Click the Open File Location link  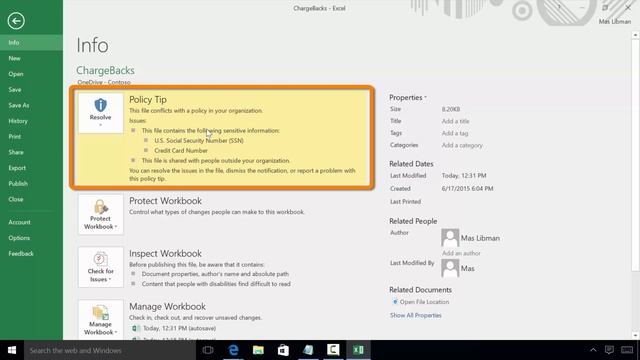pyautogui.click(x=424, y=302)
